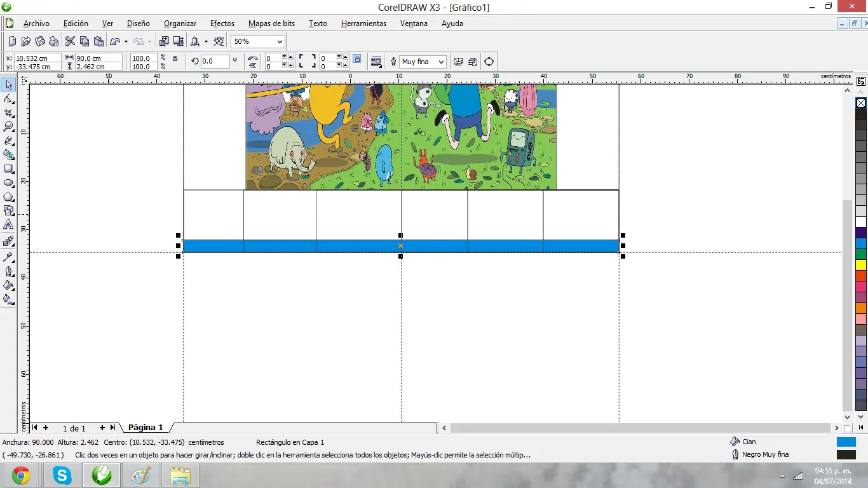Select the Zoom tool in toolbox

tap(9, 126)
